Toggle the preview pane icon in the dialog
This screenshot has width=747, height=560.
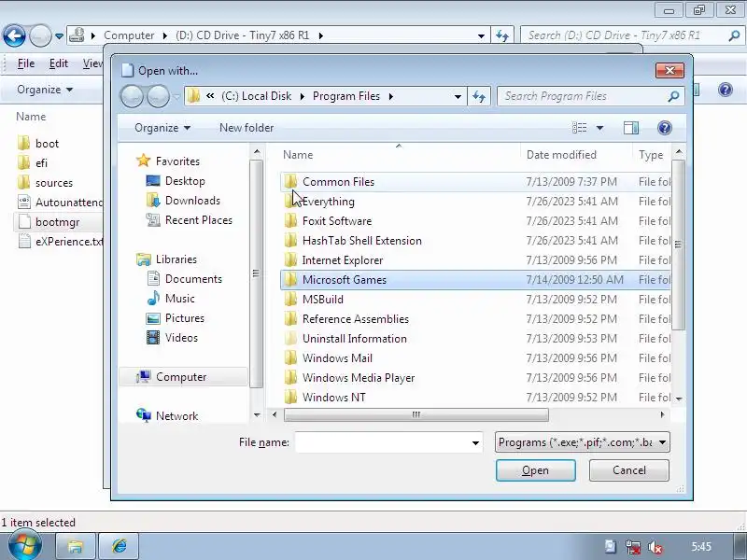tap(631, 128)
